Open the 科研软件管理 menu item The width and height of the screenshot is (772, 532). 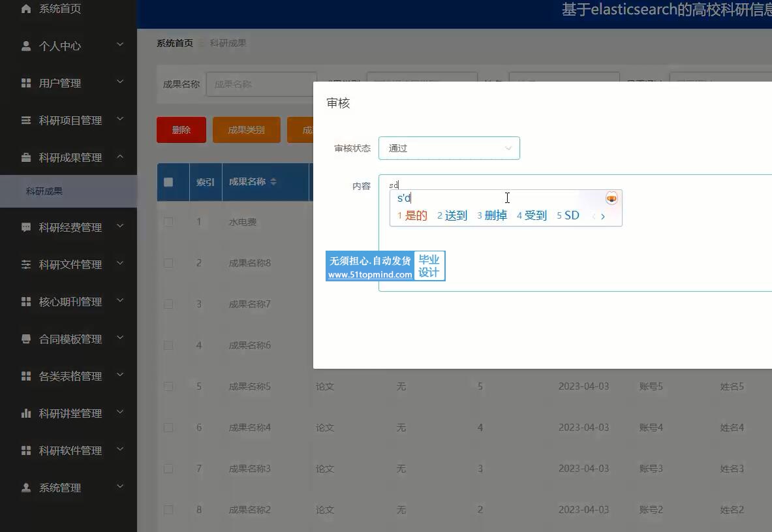[x=69, y=450]
